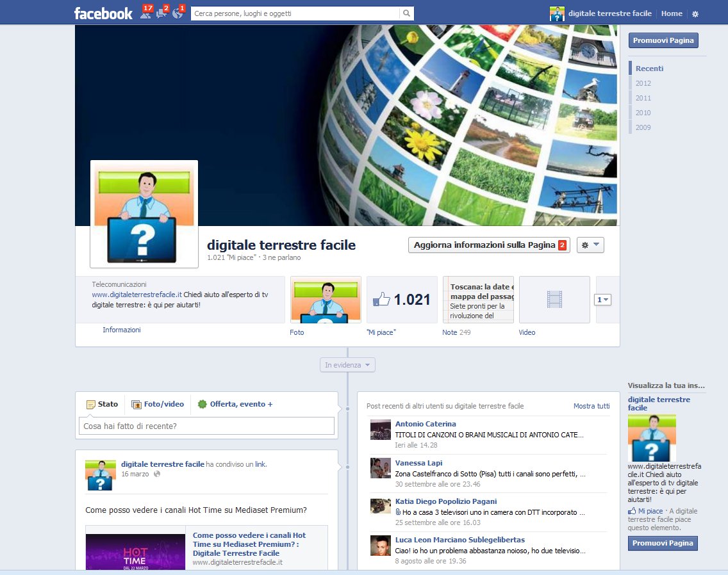Open the Hot Time article title link

249,544
